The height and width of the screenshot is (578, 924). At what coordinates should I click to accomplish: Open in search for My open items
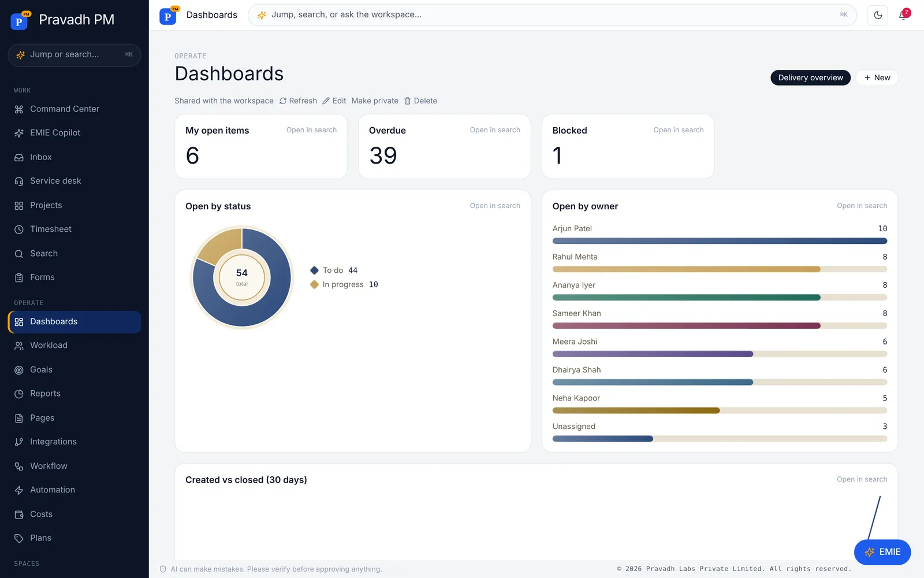click(311, 130)
